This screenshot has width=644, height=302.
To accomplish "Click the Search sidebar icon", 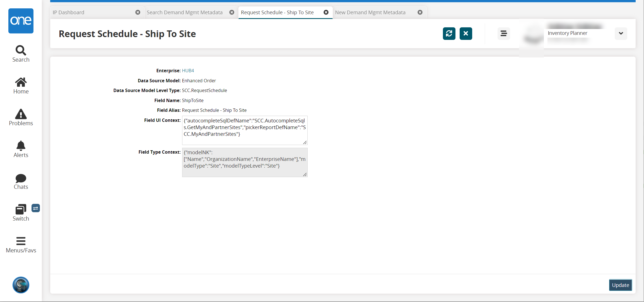I will click(21, 54).
